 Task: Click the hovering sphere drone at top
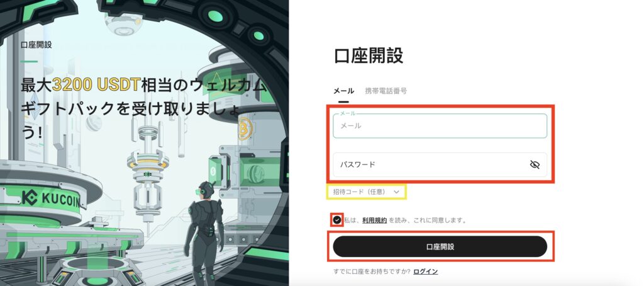(123, 21)
